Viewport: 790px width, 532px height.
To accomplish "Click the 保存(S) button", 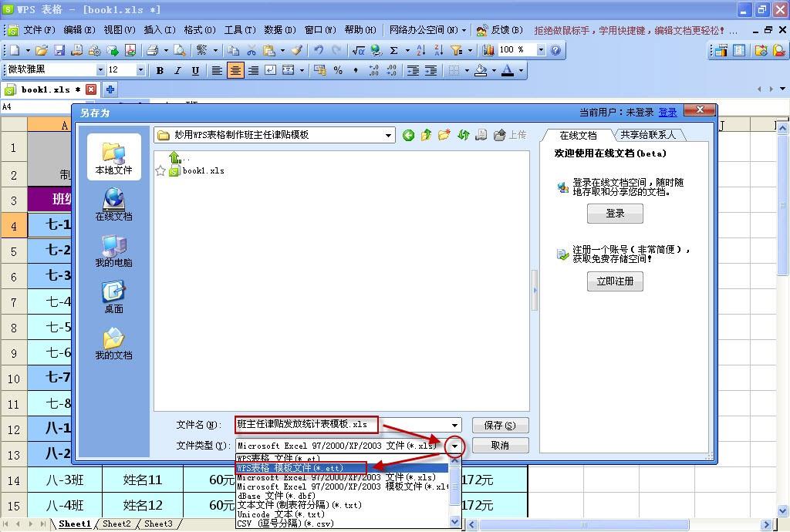I will point(500,426).
